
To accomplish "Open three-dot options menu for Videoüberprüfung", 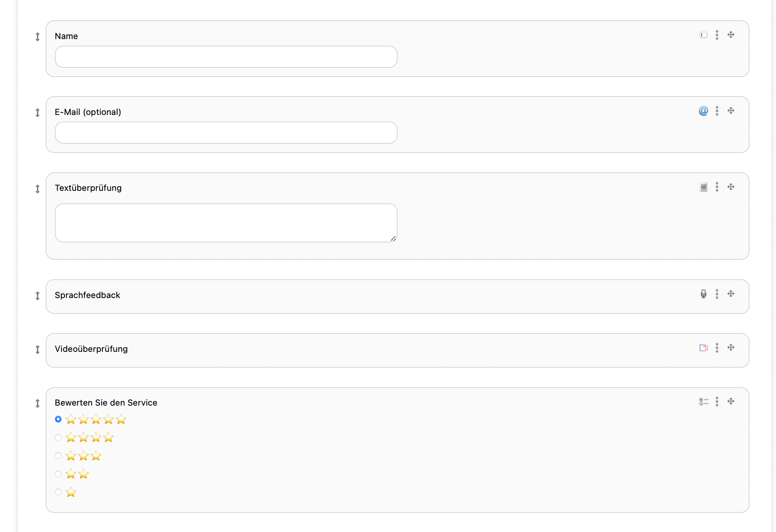I will click(x=717, y=348).
